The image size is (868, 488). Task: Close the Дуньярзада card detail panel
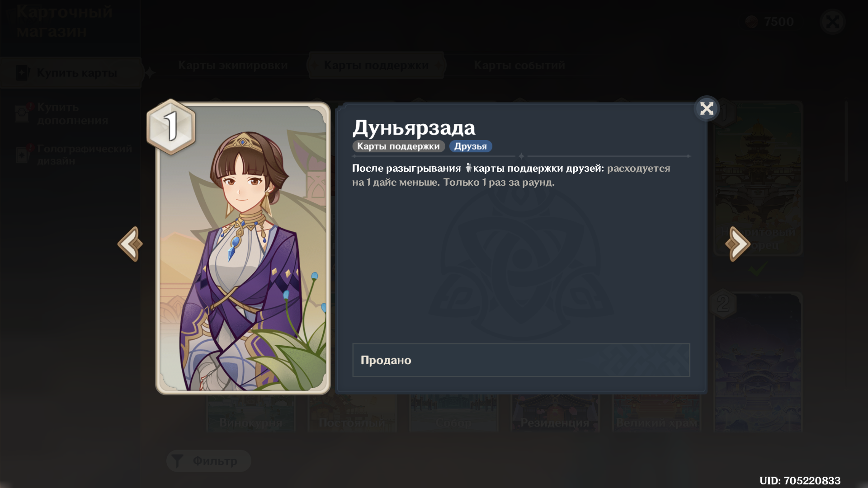click(x=707, y=108)
